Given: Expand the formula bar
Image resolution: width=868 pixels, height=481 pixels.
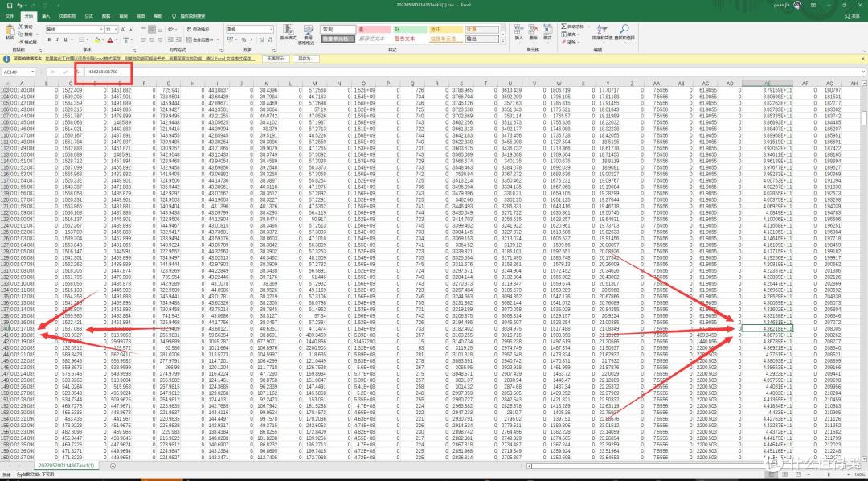Looking at the screenshot, I should click(x=862, y=72).
